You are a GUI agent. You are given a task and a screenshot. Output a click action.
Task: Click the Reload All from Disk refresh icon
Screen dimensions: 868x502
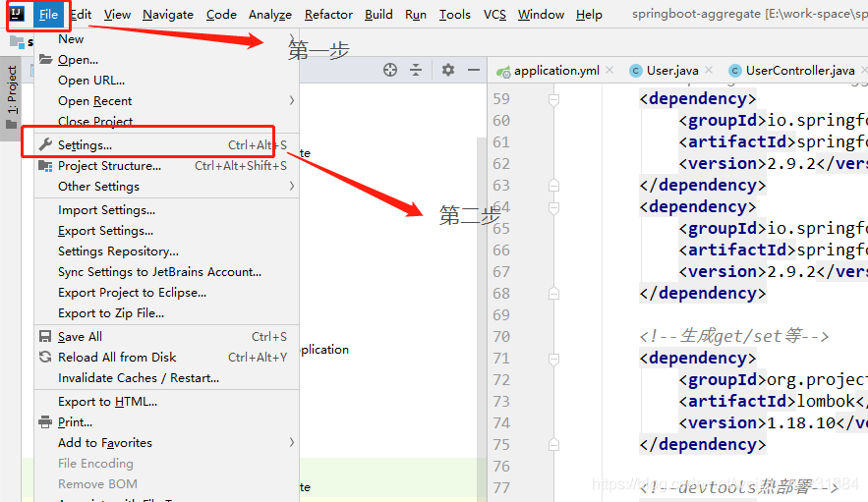click(x=45, y=357)
